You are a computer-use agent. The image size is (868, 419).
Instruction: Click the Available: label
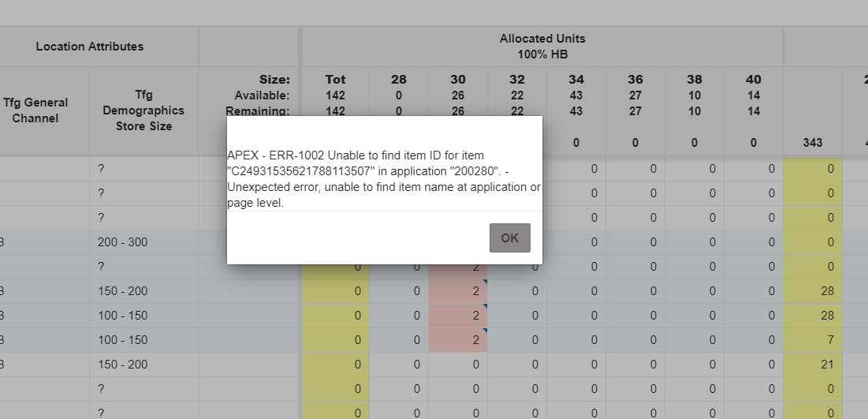(x=262, y=95)
